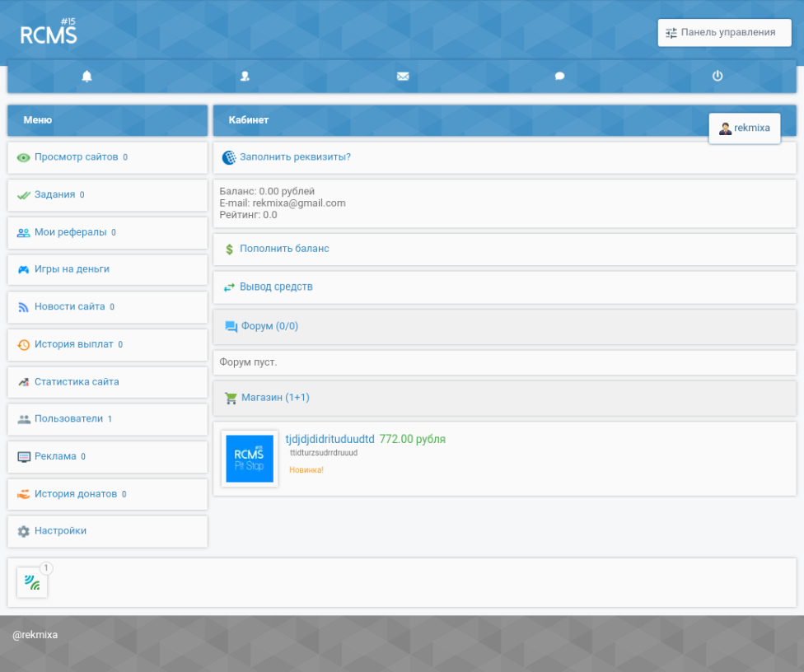
Task: Expand the Форум (0/0) section
Action: point(269,326)
